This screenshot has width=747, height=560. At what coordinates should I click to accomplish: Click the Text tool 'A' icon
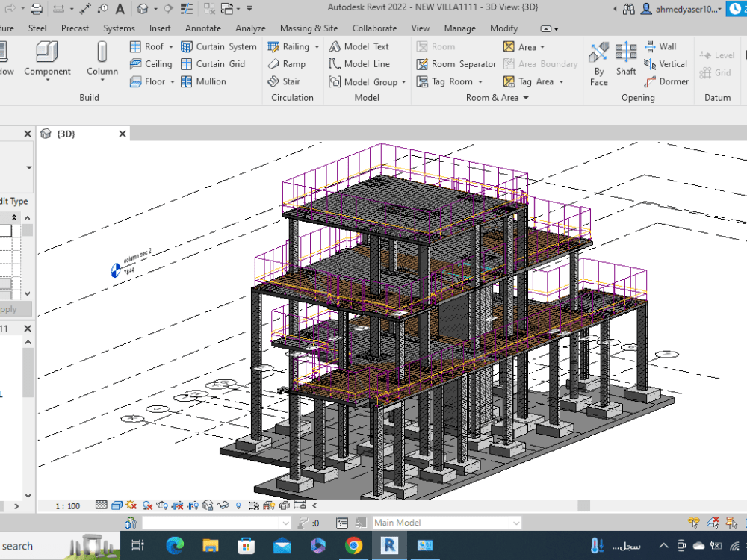click(120, 8)
